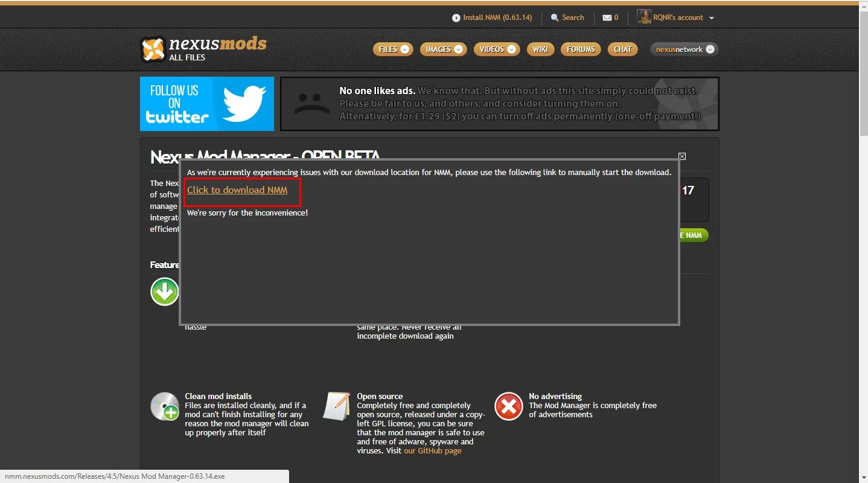Click the No advertising red X icon
The image size is (868, 483).
[x=509, y=406]
